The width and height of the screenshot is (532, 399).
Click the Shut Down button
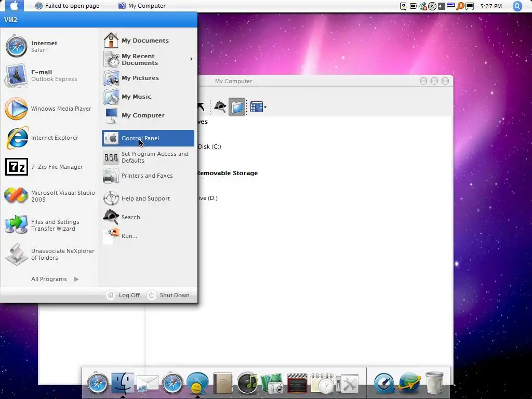click(169, 295)
